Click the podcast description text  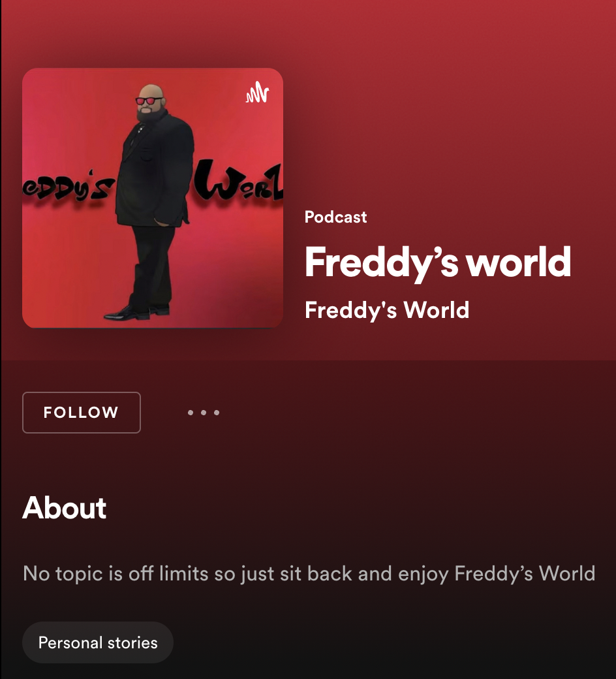309,574
